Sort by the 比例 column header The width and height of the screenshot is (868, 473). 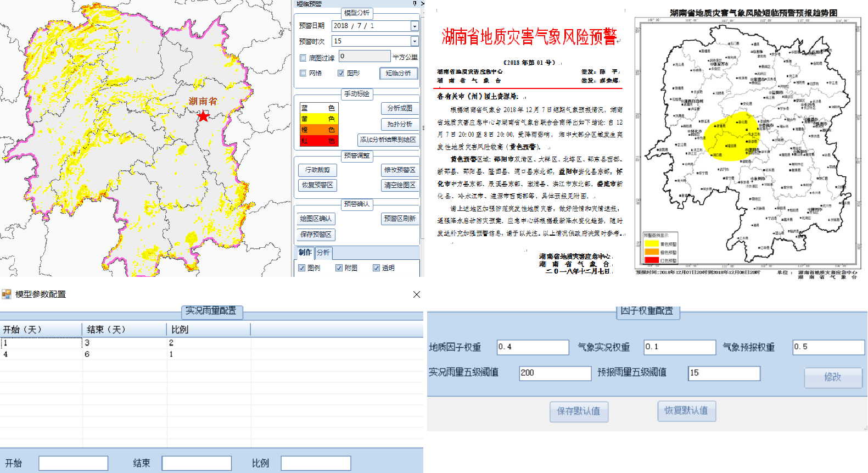pos(209,330)
